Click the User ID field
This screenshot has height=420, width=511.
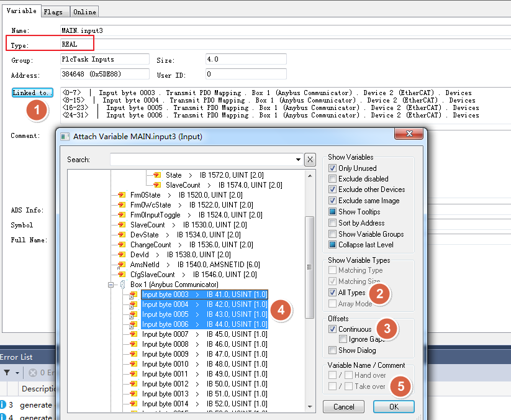click(246, 74)
